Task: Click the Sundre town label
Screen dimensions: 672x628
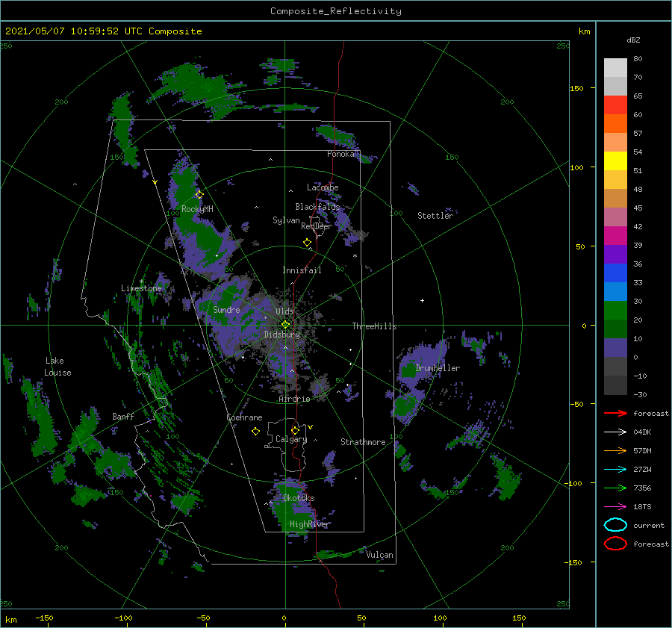Action: point(226,309)
